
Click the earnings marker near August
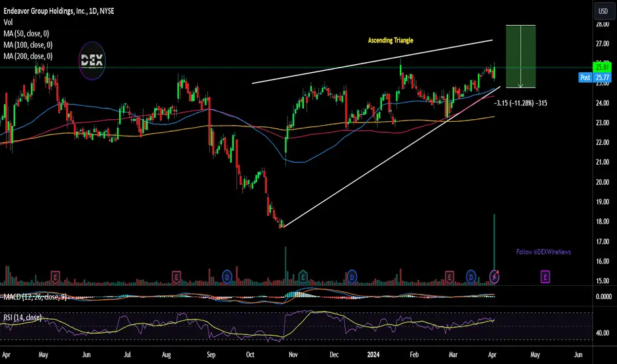(176, 277)
